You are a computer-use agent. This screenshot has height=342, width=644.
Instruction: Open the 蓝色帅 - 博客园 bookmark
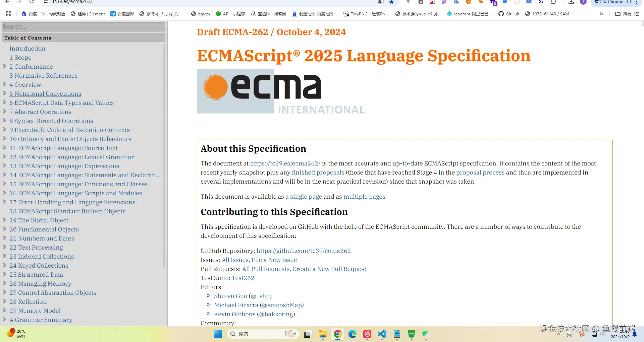coord(268,14)
